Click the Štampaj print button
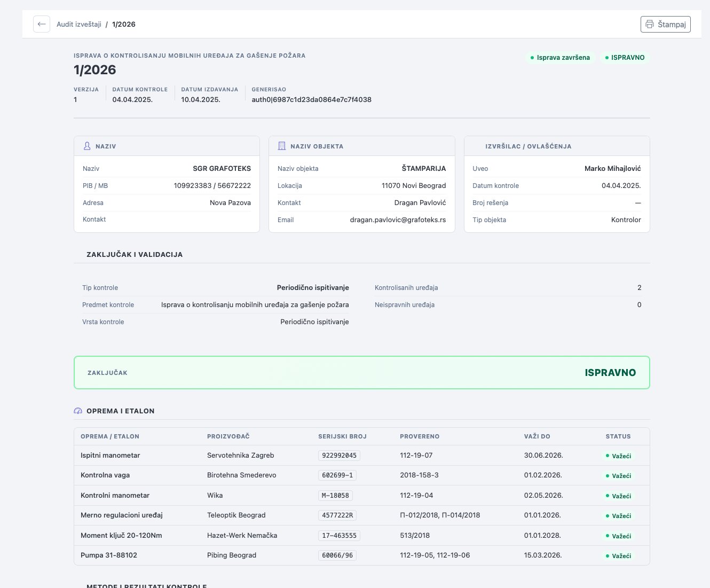The height and width of the screenshot is (588, 710). [665, 24]
